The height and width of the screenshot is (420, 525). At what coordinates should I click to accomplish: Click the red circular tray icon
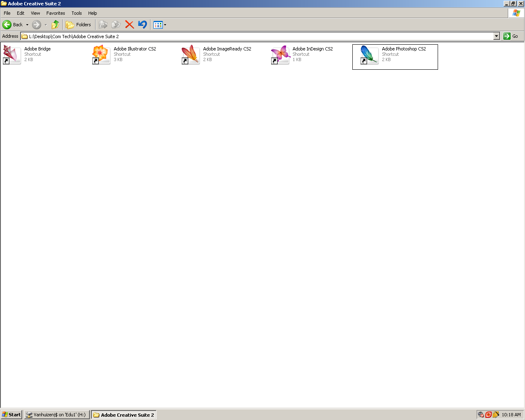click(x=488, y=415)
